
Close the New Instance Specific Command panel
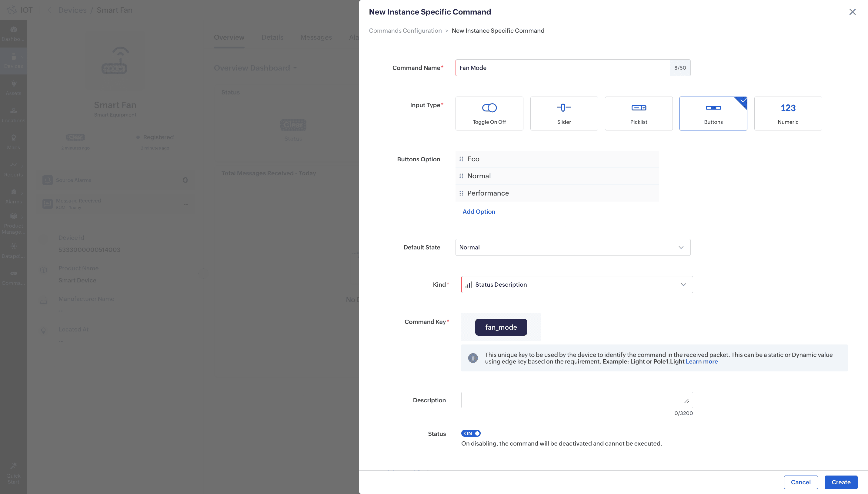coord(852,12)
